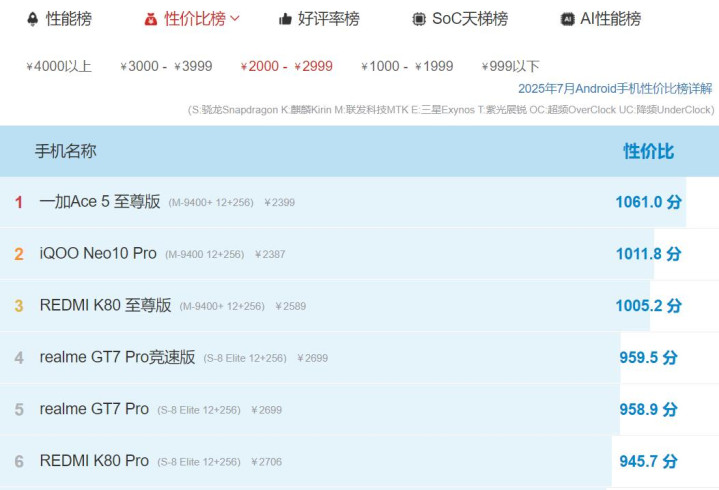Click the rank number 1 badge
This screenshot has height=490, width=719.
pyautogui.click(x=19, y=202)
